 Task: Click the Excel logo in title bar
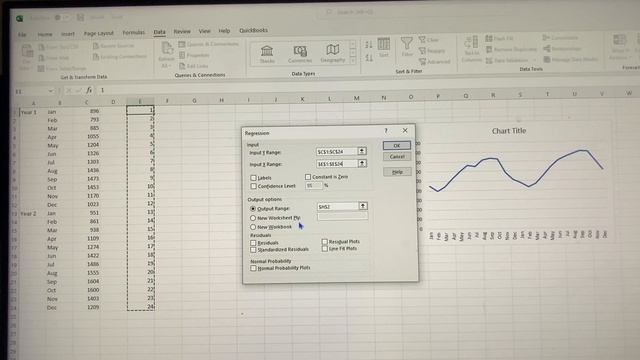click(x=20, y=18)
